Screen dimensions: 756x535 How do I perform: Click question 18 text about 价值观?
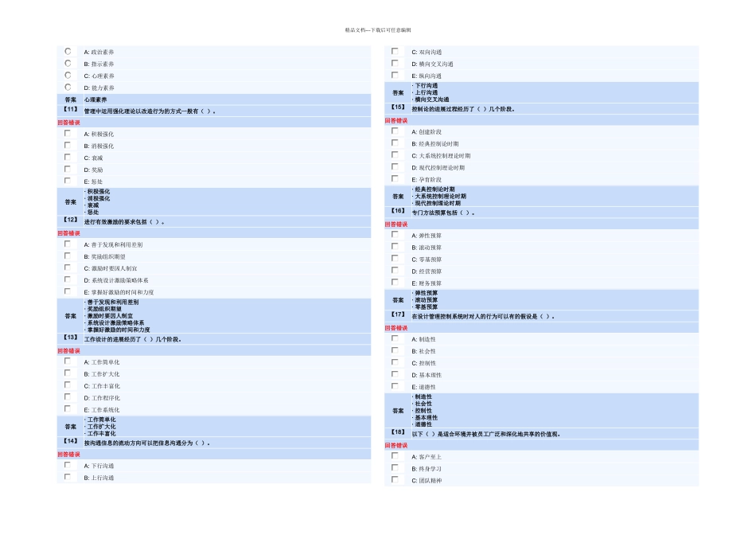486,434
